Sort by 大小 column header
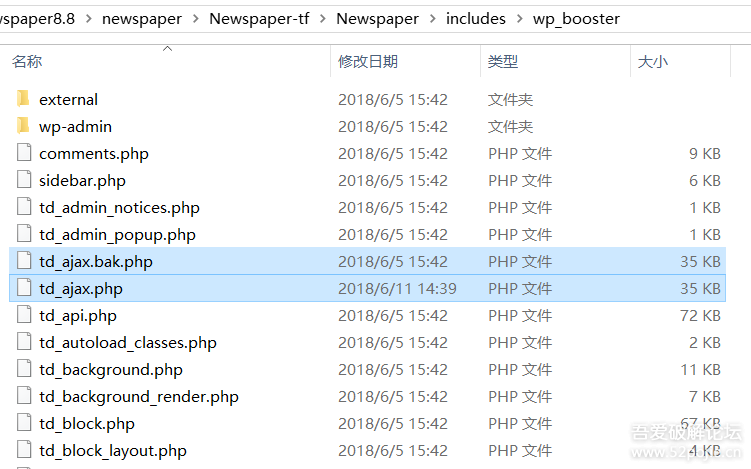 pyautogui.click(x=652, y=62)
